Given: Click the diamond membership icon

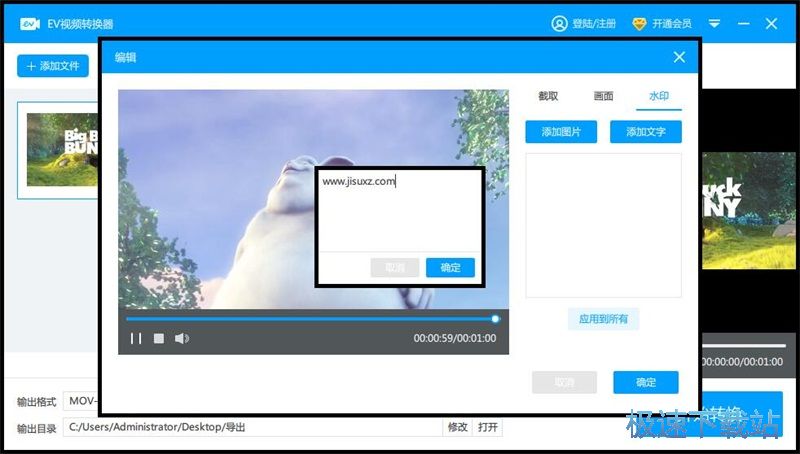Looking at the screenshot, I should point(639,23).
